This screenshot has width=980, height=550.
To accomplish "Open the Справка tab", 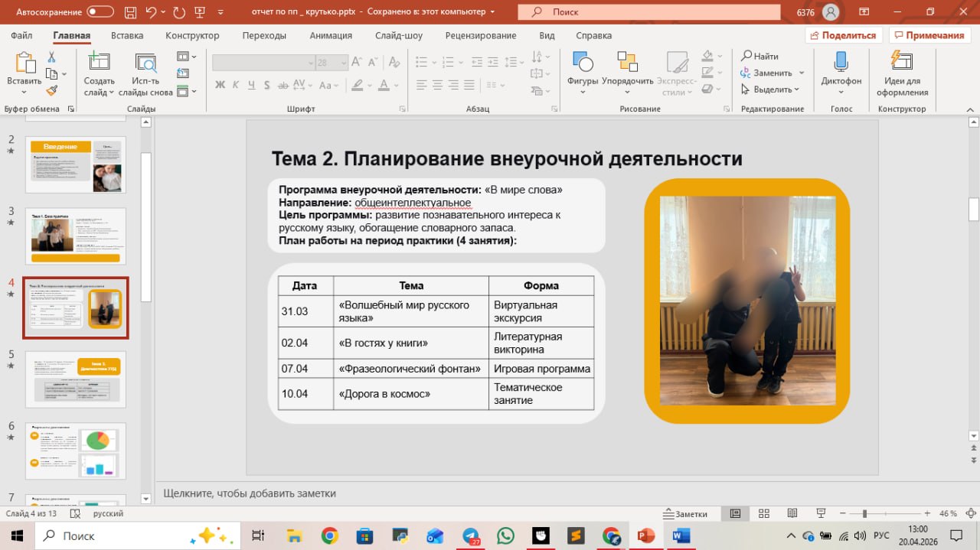I will pyautogui.click(x=593, y=35).
